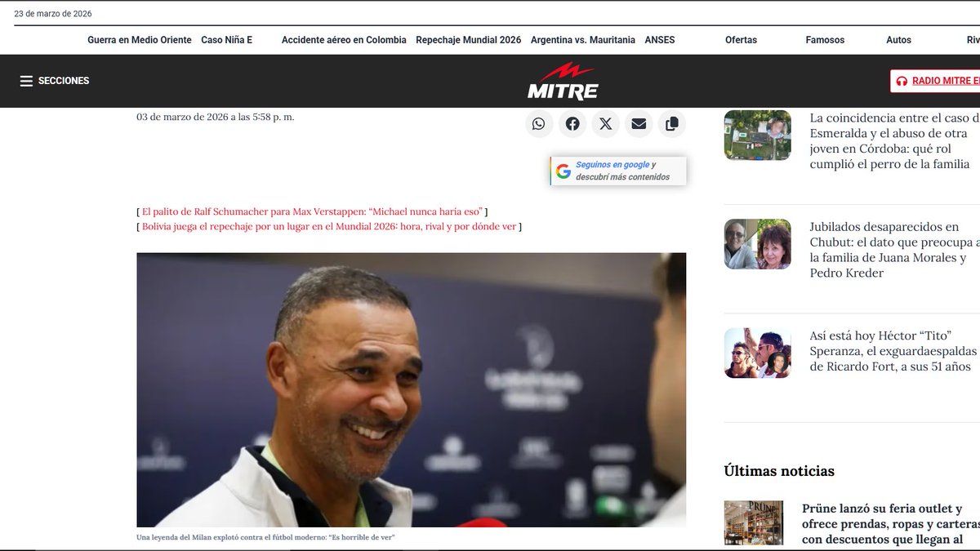This screenshot has height=551, width=980.
Task: Share the article on X
Action: pos(605,123)
